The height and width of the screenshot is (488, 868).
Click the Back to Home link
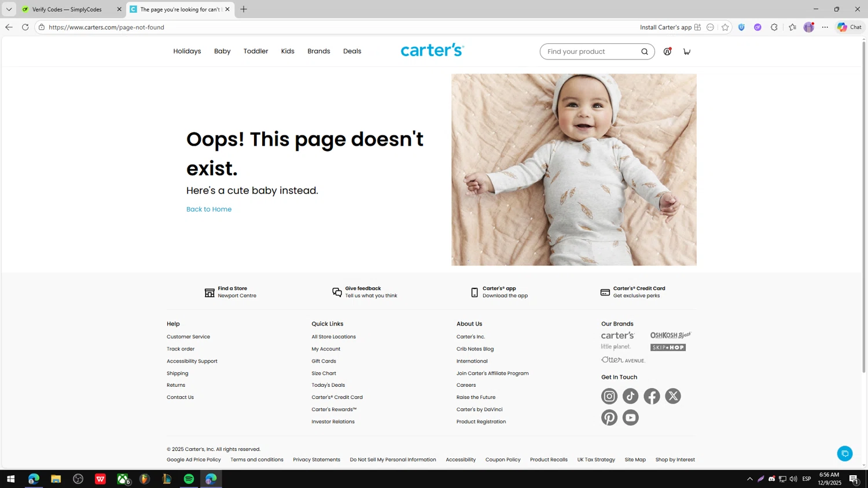[209, 209]
